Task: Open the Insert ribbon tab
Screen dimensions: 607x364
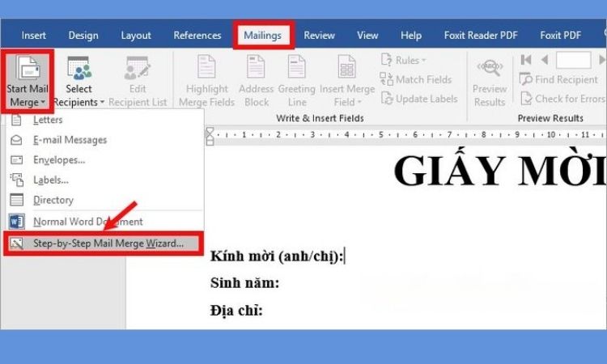Action: (34, 36)
